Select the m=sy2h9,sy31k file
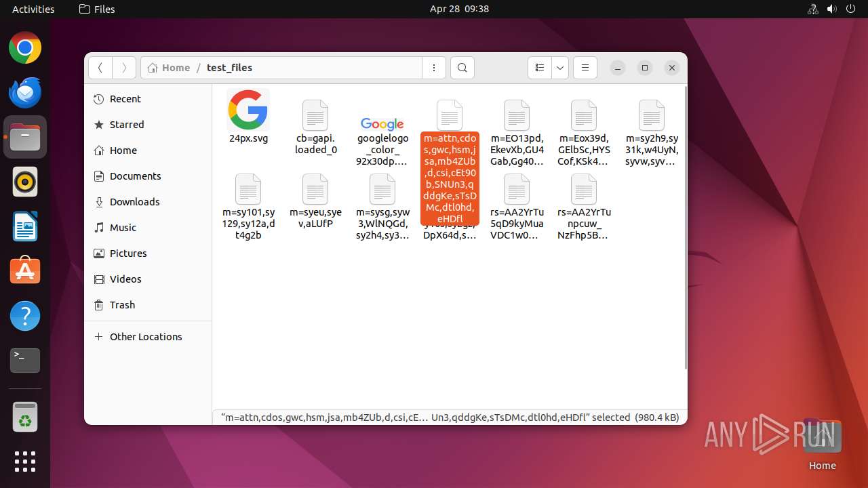This screenshot has width=868, height=488. (x=651, y=133)
